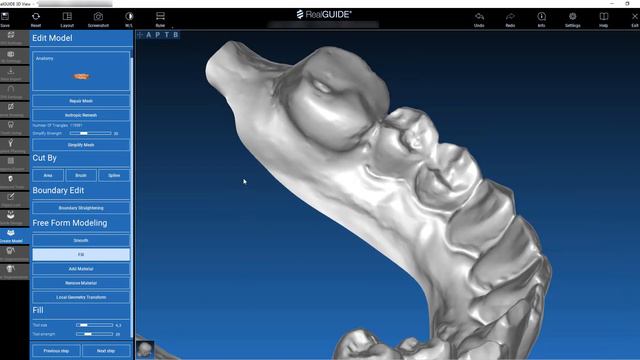Open the Help book icon

pyautogui.click(x=603, y=19)
